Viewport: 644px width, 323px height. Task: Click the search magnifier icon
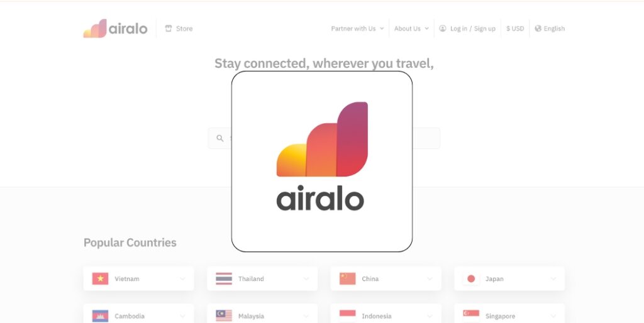pyautogui.click(x=220, y=138)
